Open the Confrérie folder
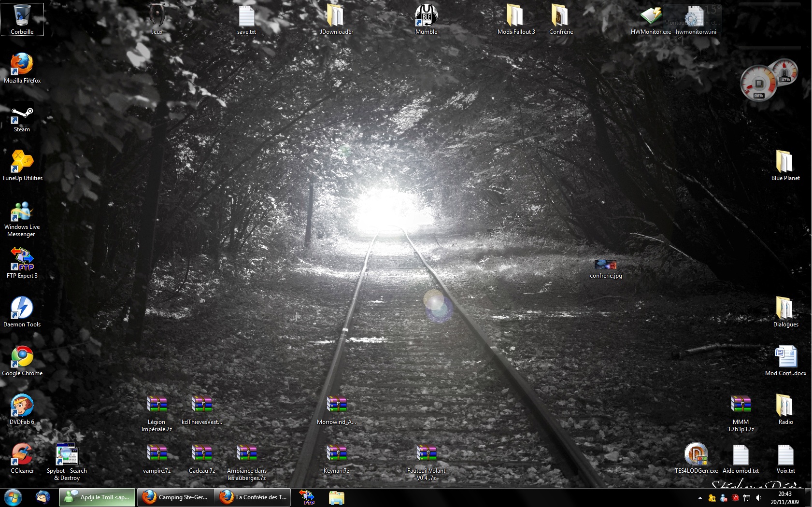Image resolution: width=812 pixels, height=507 pixels. (561, 19)
